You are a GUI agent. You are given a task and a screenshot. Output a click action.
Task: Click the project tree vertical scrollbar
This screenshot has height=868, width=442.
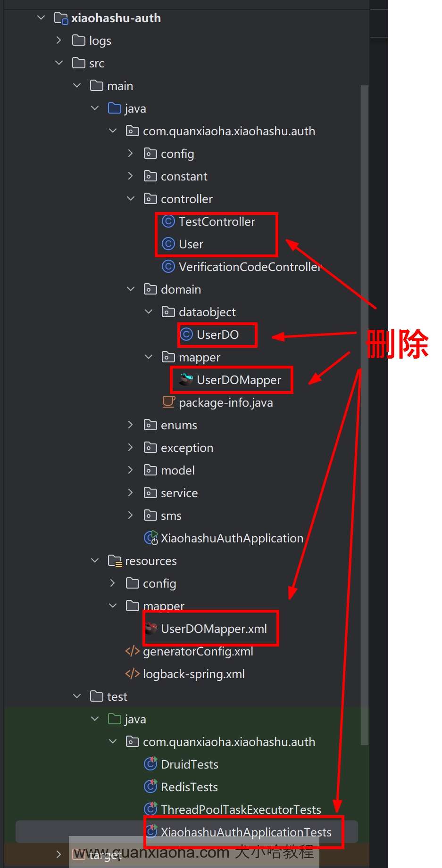pyautogui.click(x=364, y=415)
